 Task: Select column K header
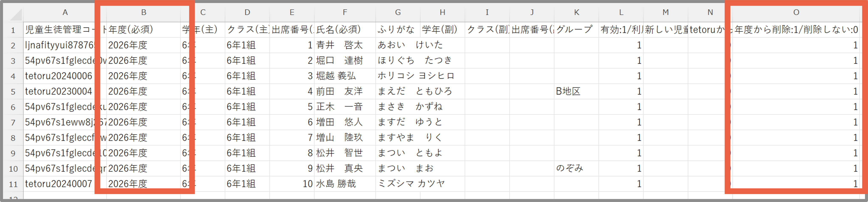576,13
